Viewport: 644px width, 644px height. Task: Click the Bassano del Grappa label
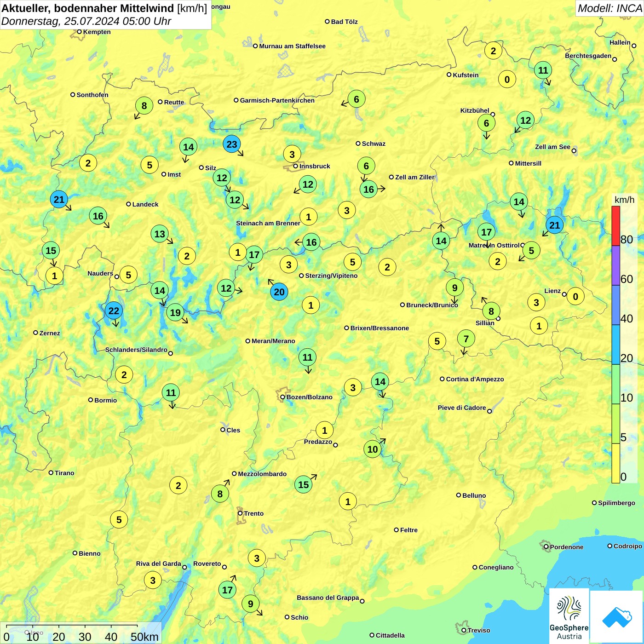tap(328, 598)
